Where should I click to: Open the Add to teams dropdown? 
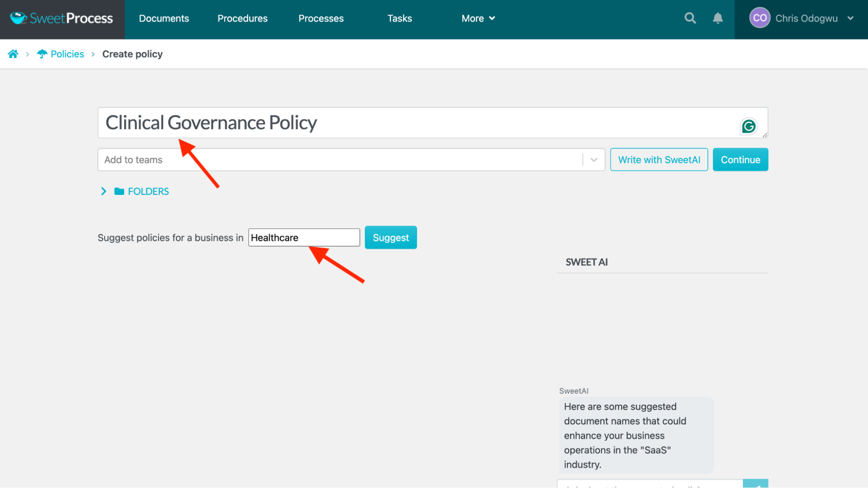pyautogui.click(x=593, y=159)
